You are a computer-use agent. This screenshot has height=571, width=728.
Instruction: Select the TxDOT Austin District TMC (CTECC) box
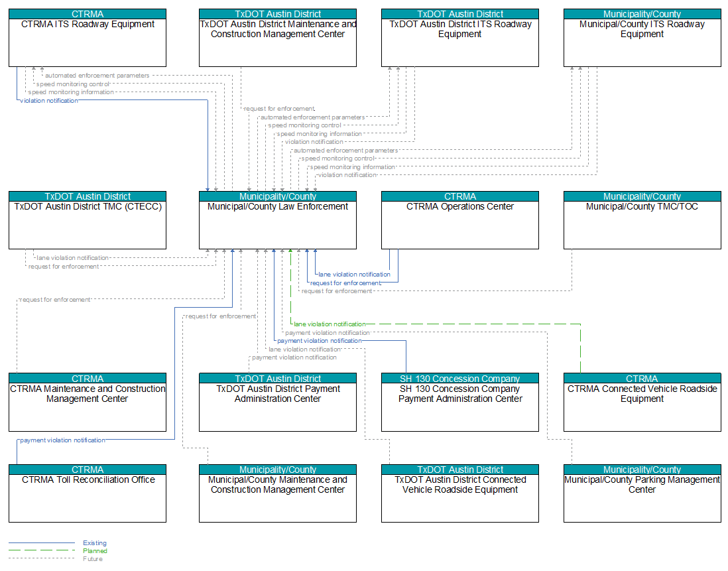click(88, 220)
